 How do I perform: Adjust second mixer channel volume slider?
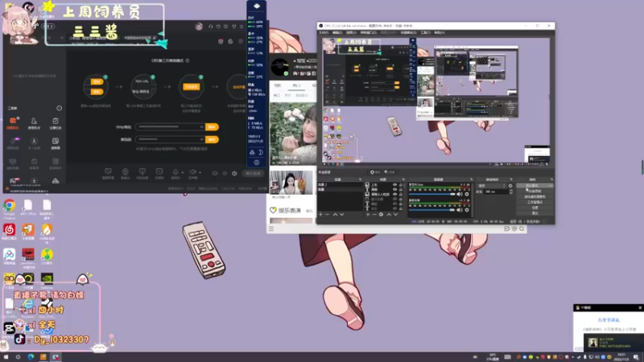(432, 210)
